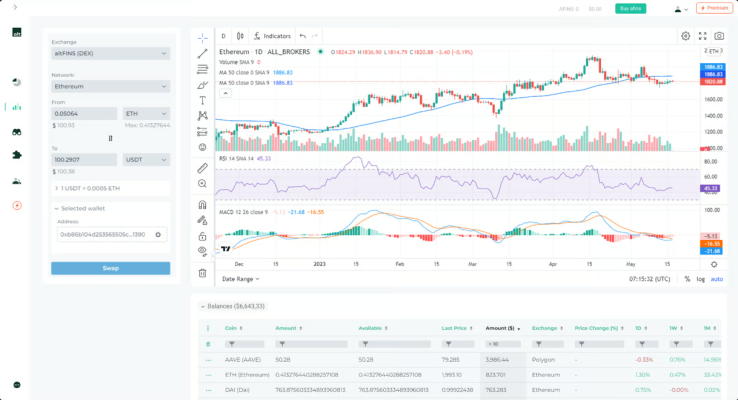Edit the To amount 100.2907 field

pos(84,160)
